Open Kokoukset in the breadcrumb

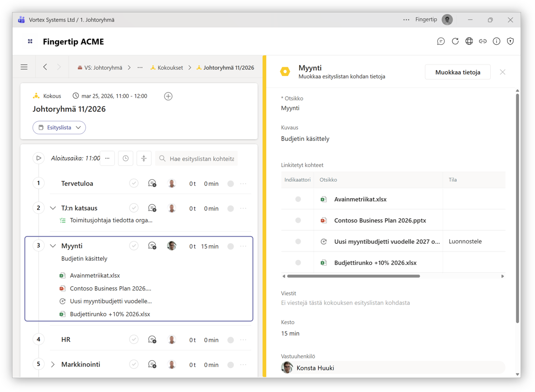point(170,68)
